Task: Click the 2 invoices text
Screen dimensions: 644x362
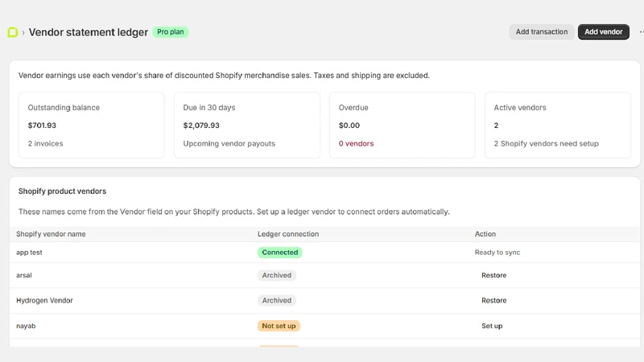Action: [x=45, y=144]
